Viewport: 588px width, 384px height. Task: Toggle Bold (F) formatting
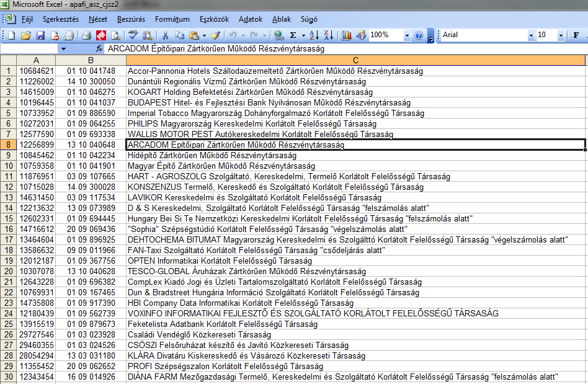pyautogui.click(x=576, y=35)
